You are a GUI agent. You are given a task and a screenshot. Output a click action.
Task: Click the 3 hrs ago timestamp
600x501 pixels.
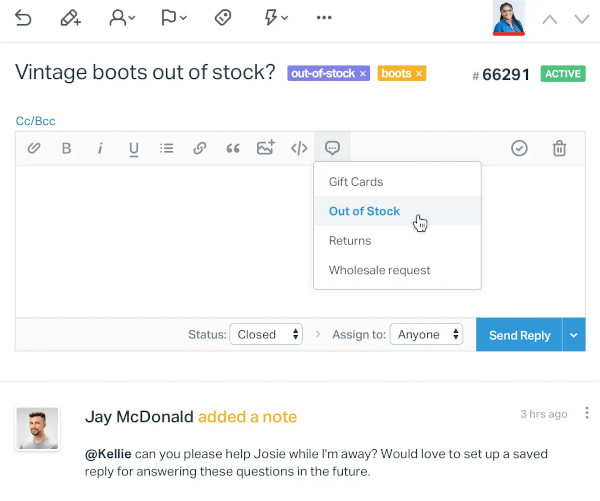coord(544,414)
